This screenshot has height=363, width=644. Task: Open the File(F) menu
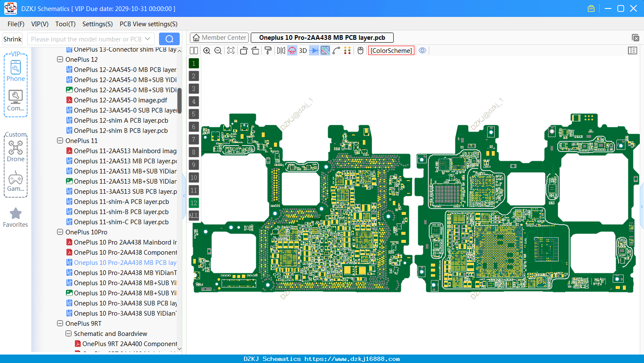pyautogui.click(x=16, y=24)
